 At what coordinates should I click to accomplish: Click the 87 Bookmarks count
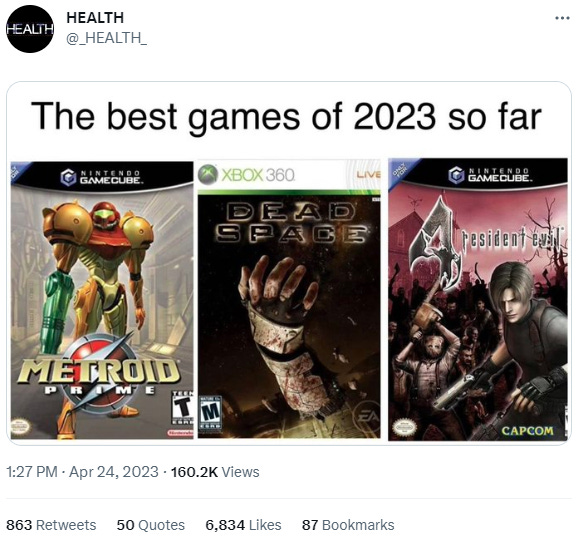tap(348, 525)
